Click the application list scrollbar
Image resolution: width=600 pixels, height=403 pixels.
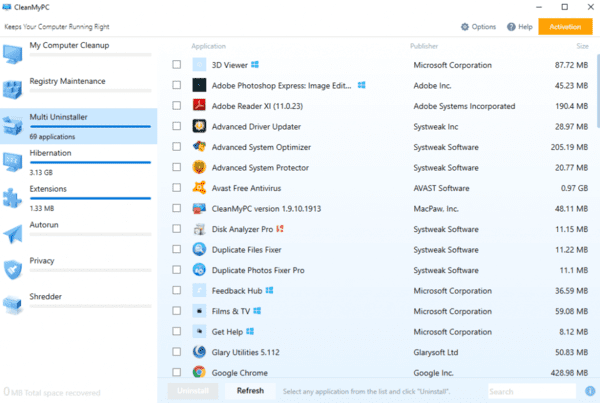(x=598, y=91)
